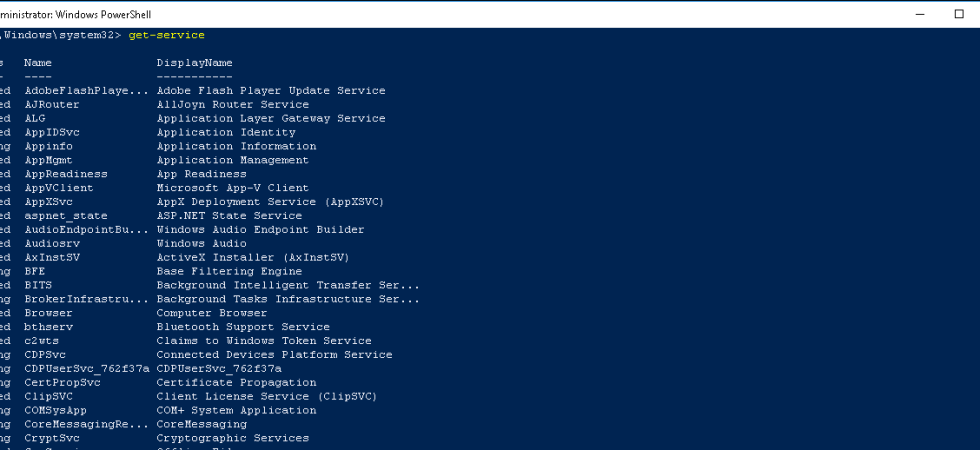This screenshot has height=450, width=980.
Task: Minimize the PowerShell window
Action: tap(920, 14)
